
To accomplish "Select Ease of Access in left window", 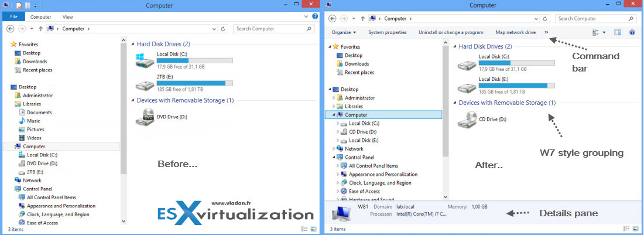I will click(x=38, y=223).
